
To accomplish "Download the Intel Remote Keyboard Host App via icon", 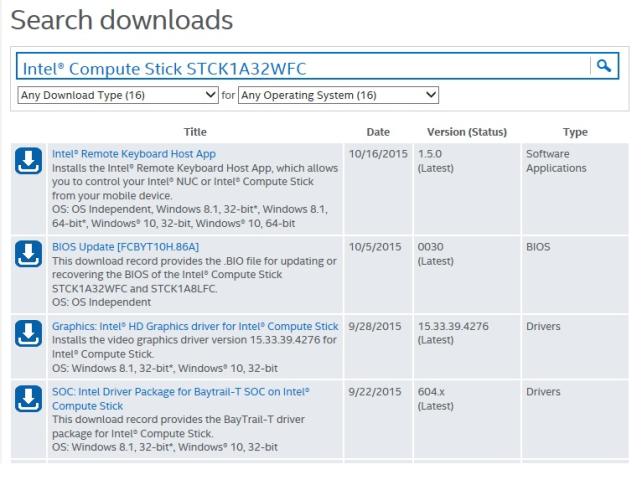I will click(28, 161).
